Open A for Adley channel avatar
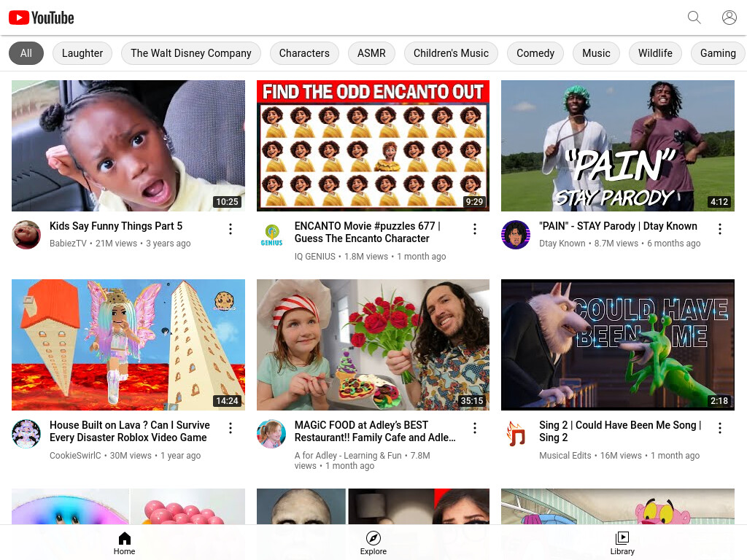747x560 pixels. [x=271, y=434]
